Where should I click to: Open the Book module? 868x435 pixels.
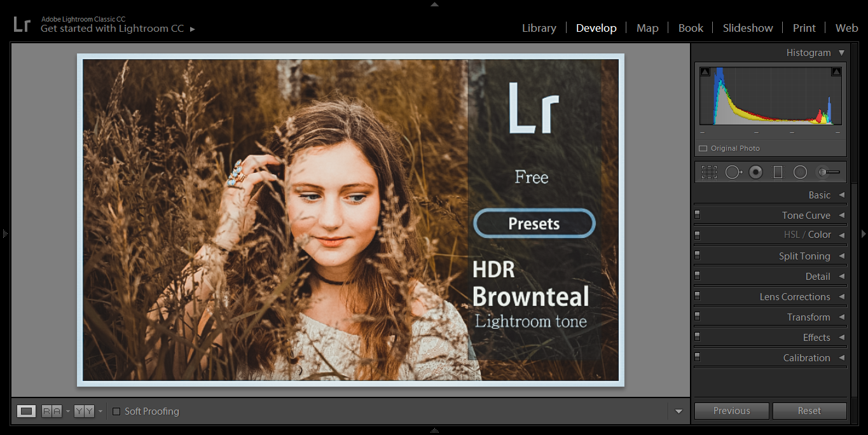(691, 28)
